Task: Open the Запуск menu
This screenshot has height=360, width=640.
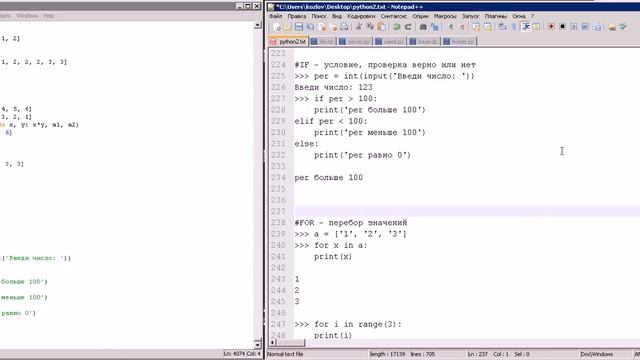Action: [471, 16]
